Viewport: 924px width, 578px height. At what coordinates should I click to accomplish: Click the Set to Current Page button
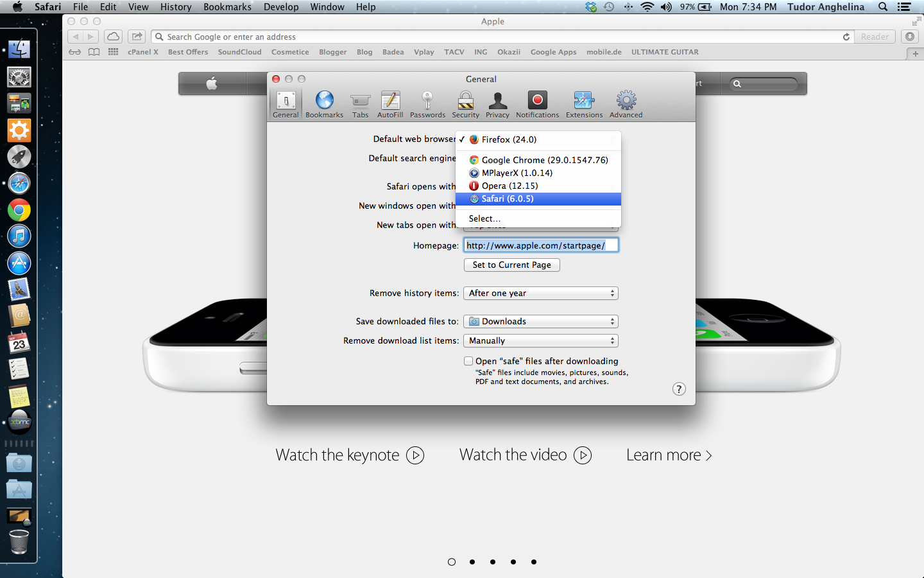tap(512, 265)
